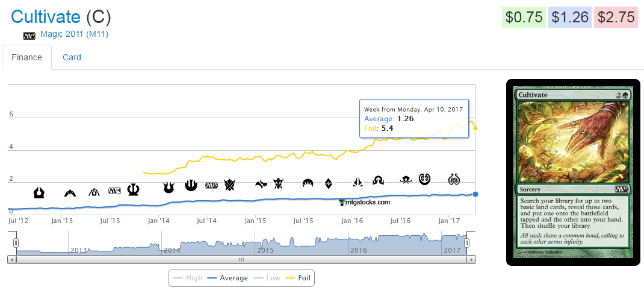Click the Cultivate card image

click(x=573, y=172)
